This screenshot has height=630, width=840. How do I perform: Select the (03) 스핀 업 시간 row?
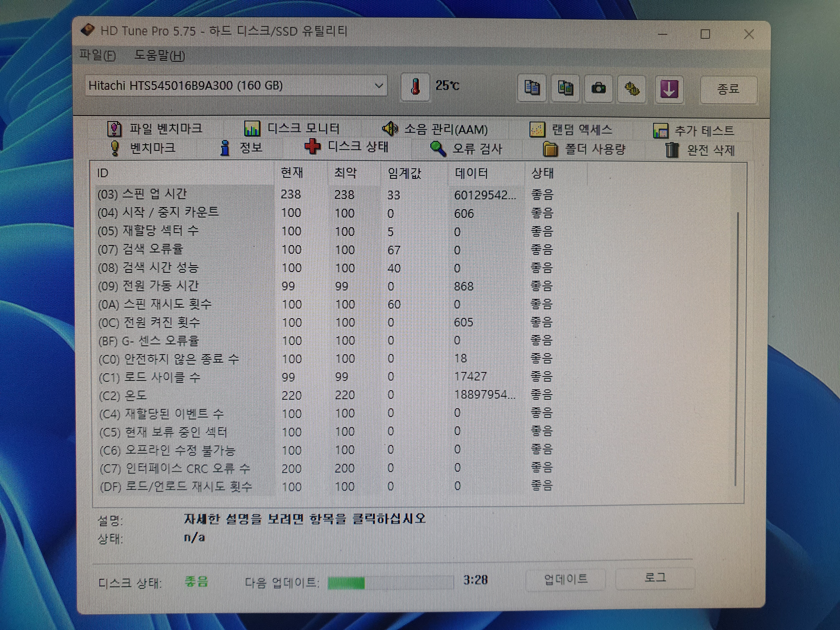tap(325, 194)
